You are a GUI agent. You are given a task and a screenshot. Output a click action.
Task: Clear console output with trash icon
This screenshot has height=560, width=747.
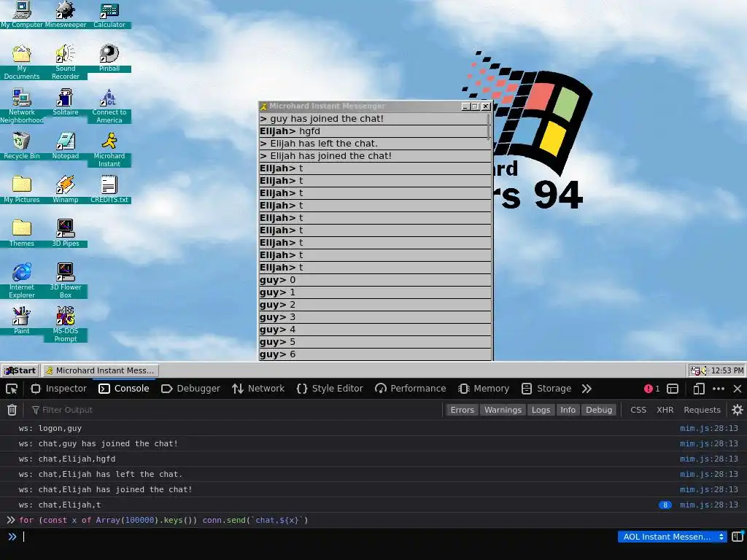point(12,410)
